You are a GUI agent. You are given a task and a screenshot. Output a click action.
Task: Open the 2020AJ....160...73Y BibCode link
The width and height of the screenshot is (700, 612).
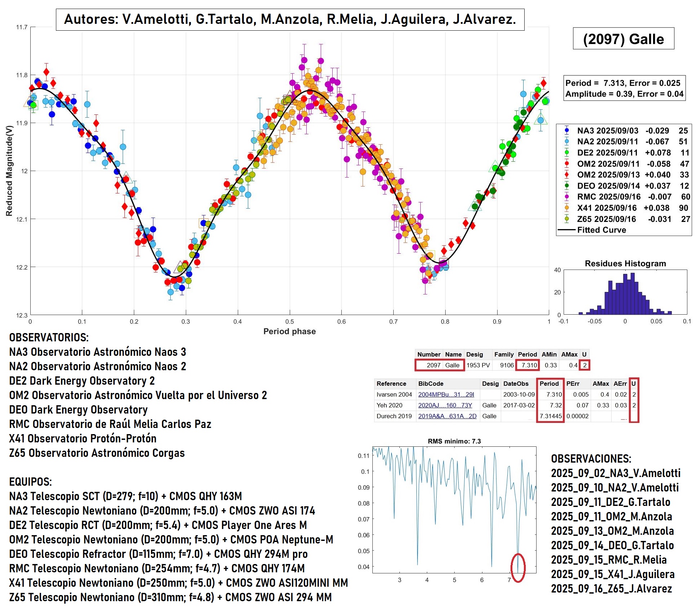pyautogui.click(x=445, y=405)
